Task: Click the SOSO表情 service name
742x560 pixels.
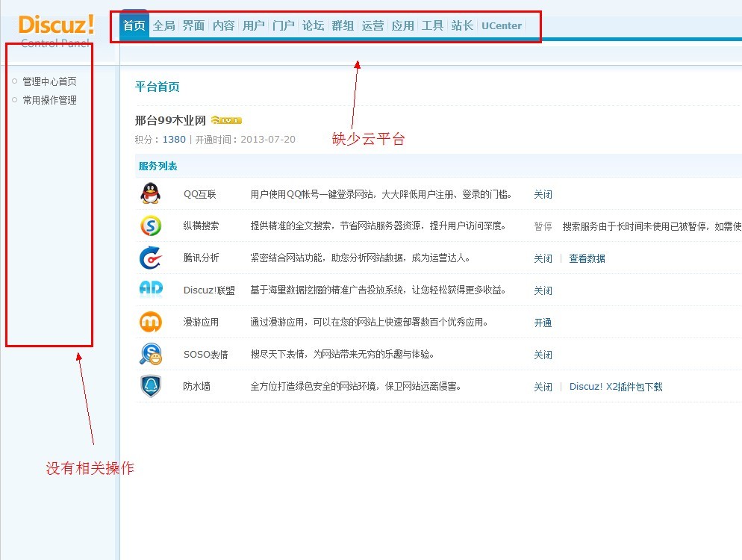Action: pos(206,355)
